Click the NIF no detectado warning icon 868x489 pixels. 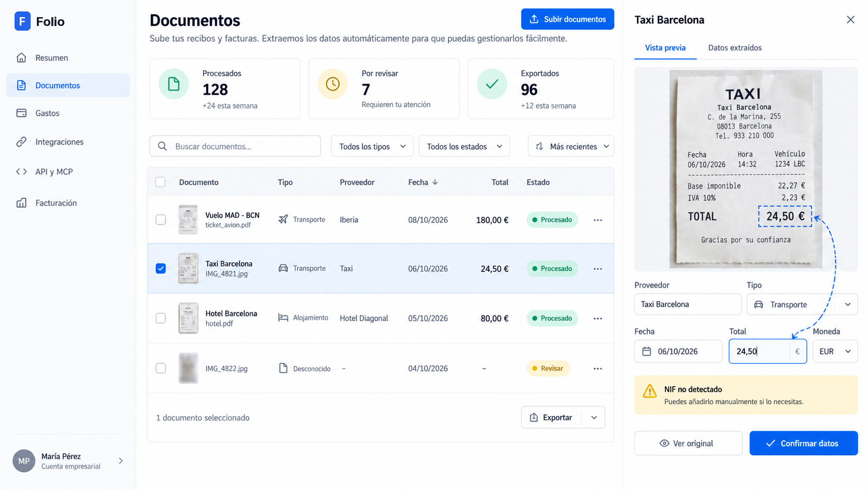(649, 391)
